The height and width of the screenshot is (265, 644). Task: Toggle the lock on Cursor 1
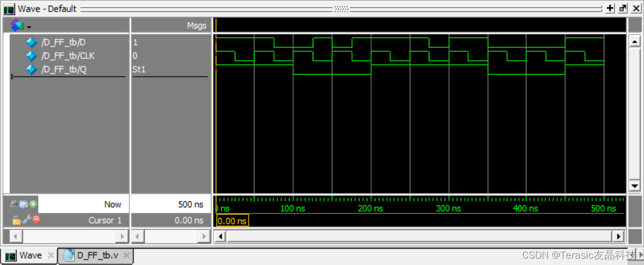(16, 220)
